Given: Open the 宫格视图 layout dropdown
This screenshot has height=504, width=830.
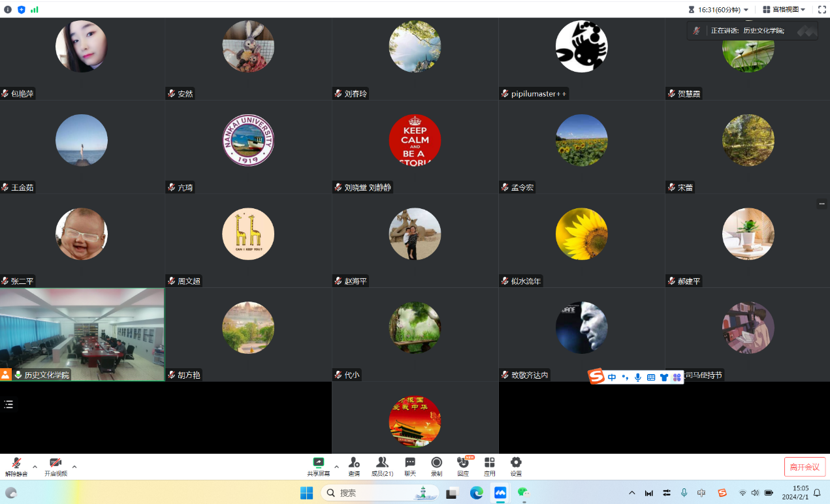Looking at the screenshot, I should (784, 10).
